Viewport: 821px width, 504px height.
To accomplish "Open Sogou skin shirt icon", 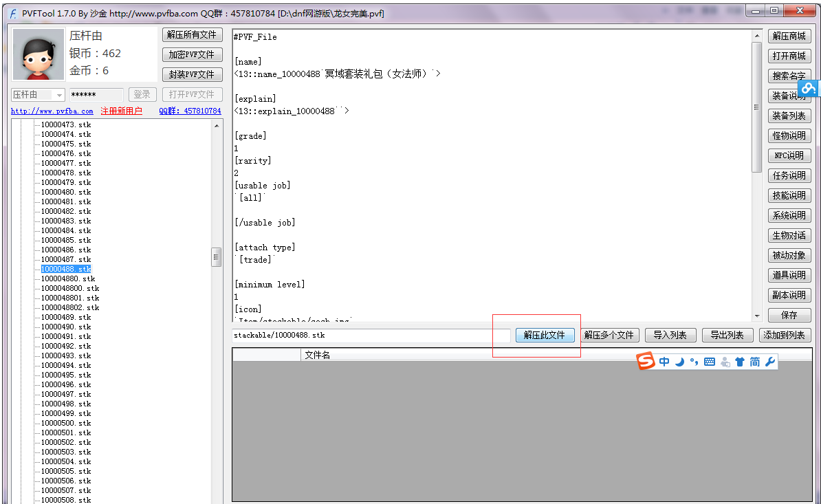I will pyautogui.click(x=740, y=362).
